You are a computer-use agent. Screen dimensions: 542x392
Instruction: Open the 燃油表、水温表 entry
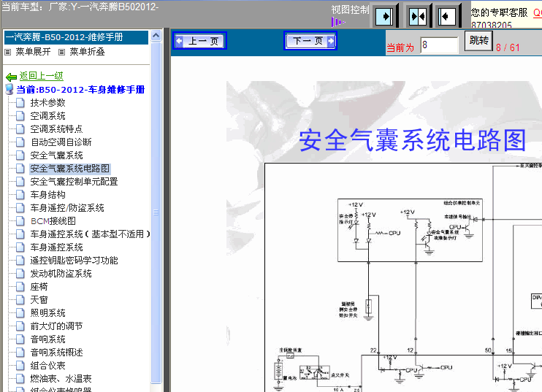click(61, 378)
